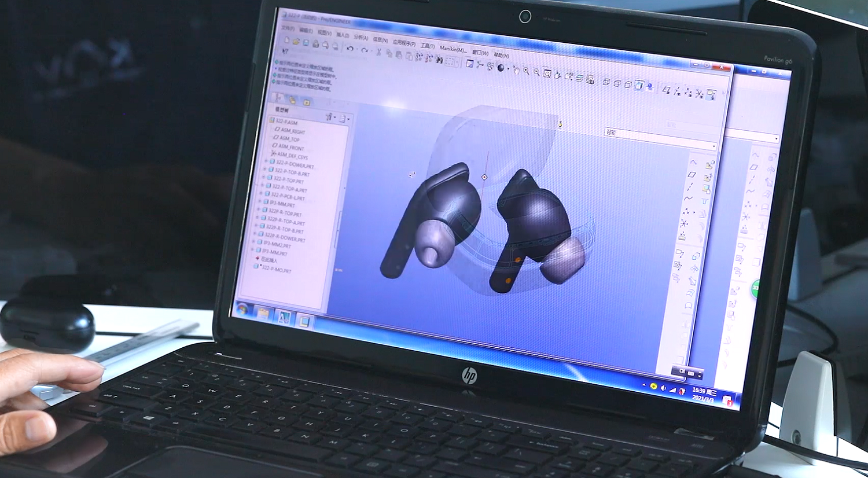This screenshot has width=868, height=478.
Task: Click the Cut scissors icon
Action: (378, 52)
